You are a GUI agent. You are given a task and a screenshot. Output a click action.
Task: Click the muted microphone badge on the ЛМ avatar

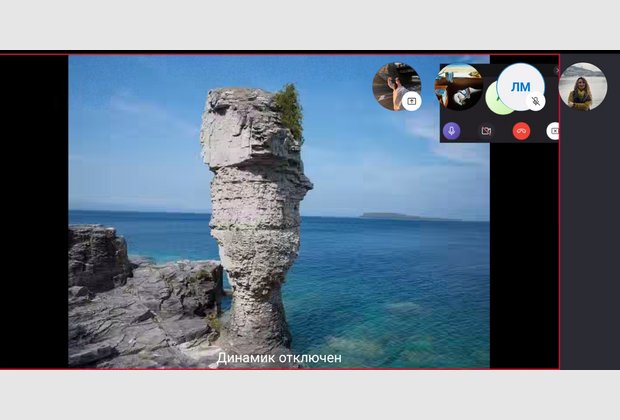coord(536,102)
